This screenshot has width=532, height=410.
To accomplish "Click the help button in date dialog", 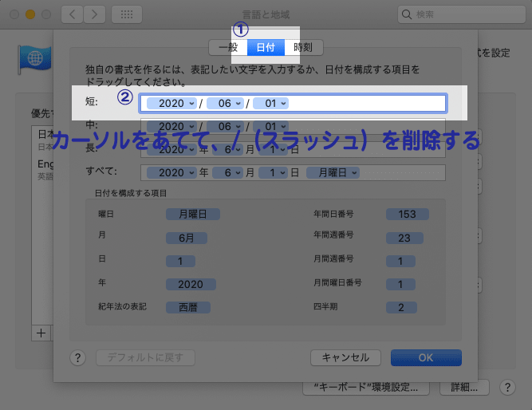I will tap(77, 357).
